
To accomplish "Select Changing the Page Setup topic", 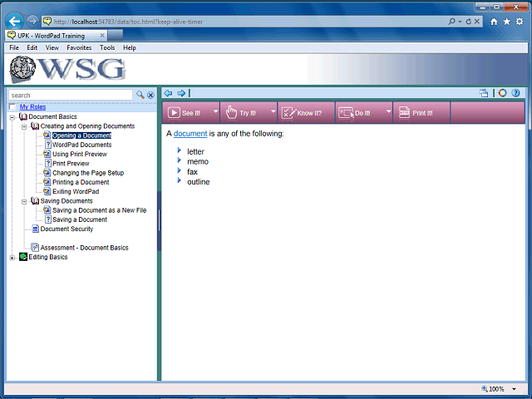I will point(88,173).
